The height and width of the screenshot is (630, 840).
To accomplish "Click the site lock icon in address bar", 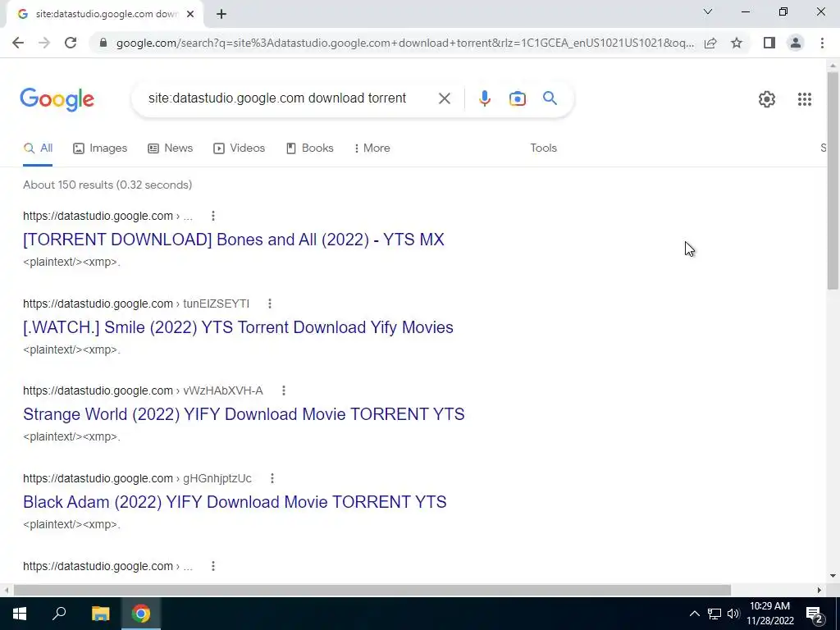I will (103, 43).
